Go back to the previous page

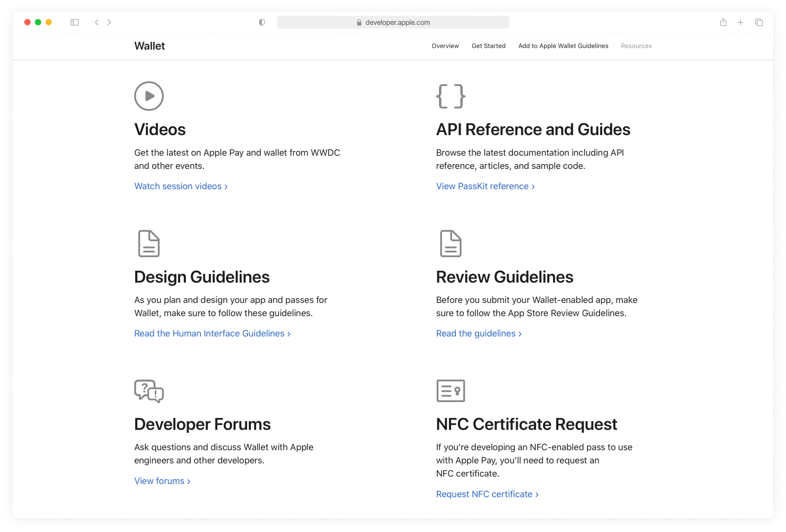(x=97, y=22)
